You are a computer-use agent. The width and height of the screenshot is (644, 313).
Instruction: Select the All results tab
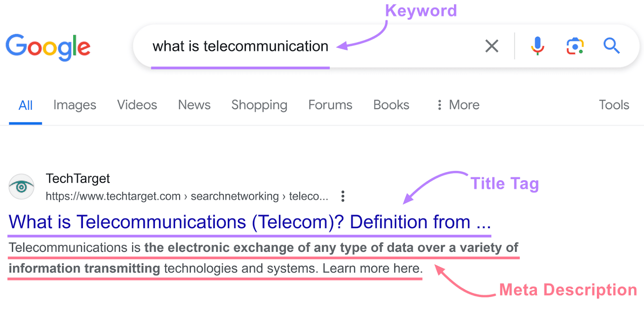point(25,105)
